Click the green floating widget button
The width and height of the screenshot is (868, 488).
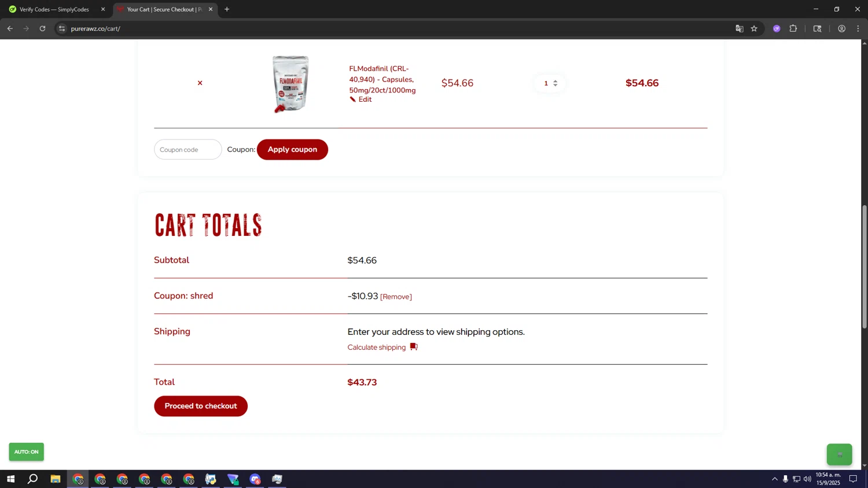tap(839, 454)
